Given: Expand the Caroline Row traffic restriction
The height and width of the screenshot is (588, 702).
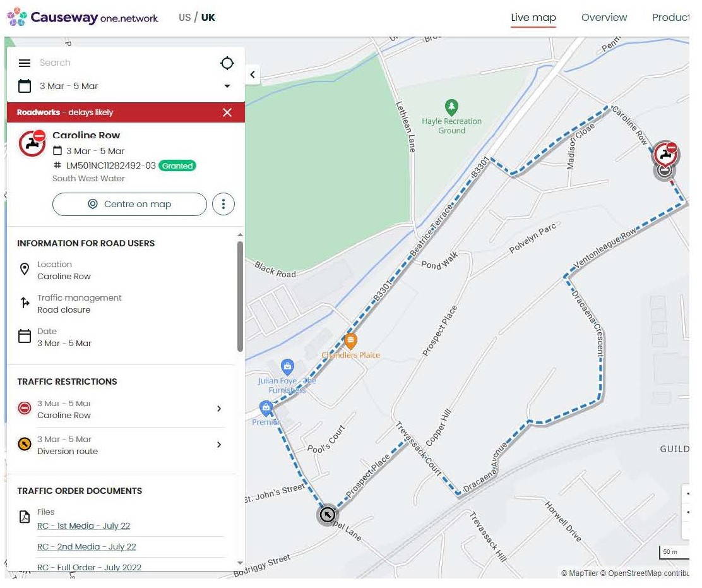Looking at the screenshot, I should pos(219,409).
